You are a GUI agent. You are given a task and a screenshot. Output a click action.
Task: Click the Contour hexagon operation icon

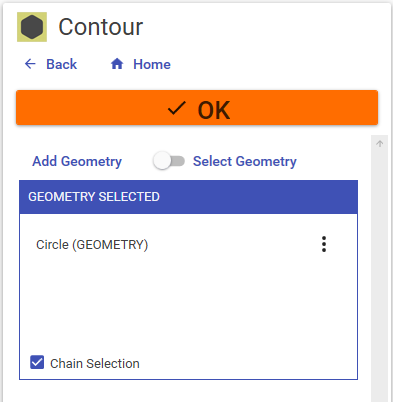click(32, 27)
